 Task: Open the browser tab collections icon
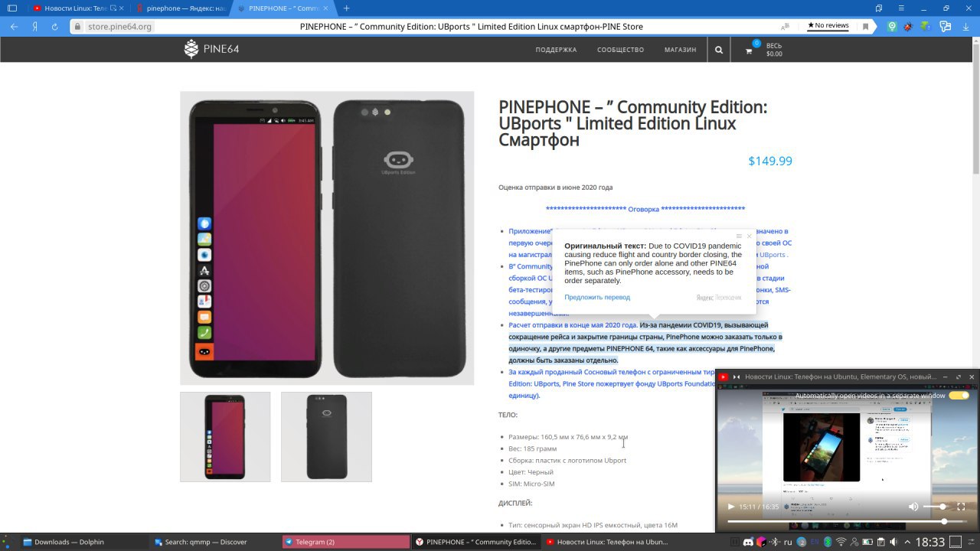pyautogui.click(x=880, y=8)
